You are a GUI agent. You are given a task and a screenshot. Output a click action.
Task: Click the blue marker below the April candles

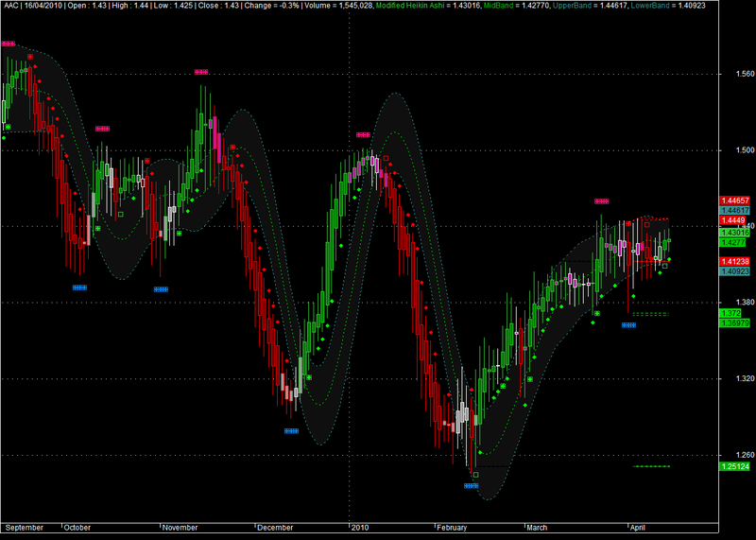[628, 325]
